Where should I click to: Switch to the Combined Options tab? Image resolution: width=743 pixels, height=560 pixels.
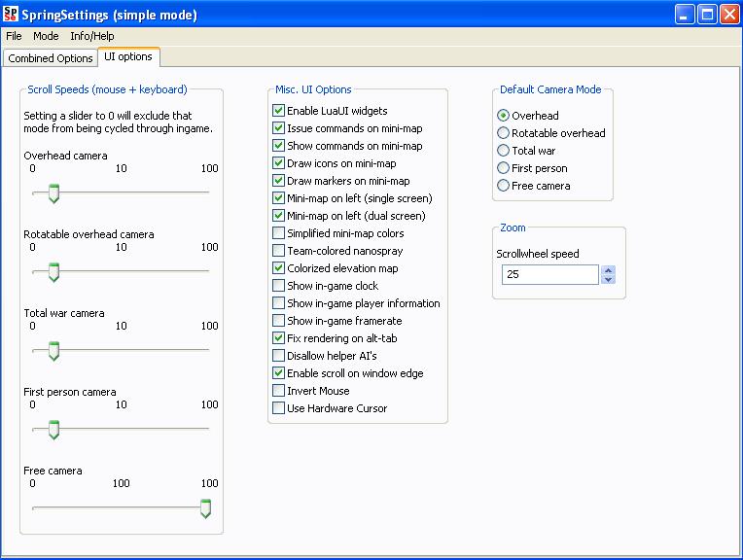pyautogui.click(x=51, y=58)
